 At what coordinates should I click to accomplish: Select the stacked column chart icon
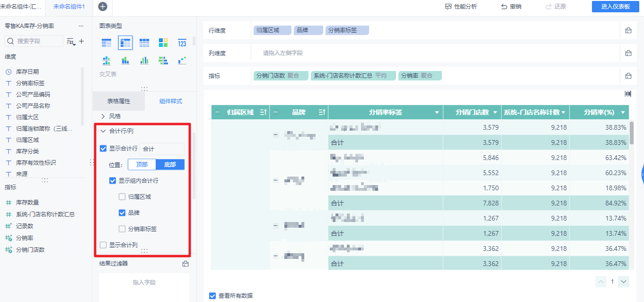[x=125, y=61]
